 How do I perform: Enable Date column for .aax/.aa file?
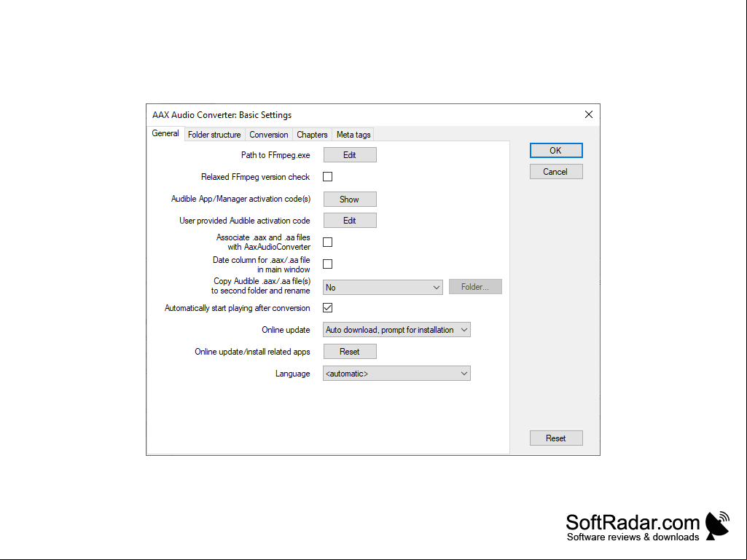click(x=328, y=264)
